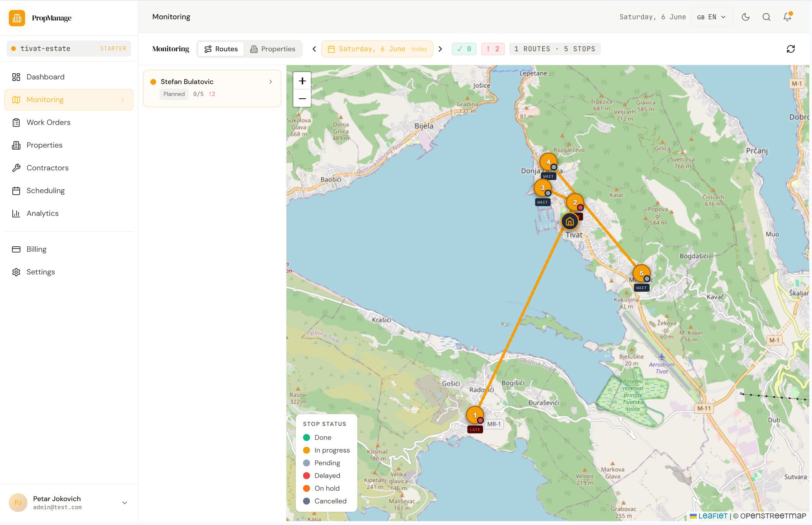
Task: Open notifications bell
Action: pos(787,17)
